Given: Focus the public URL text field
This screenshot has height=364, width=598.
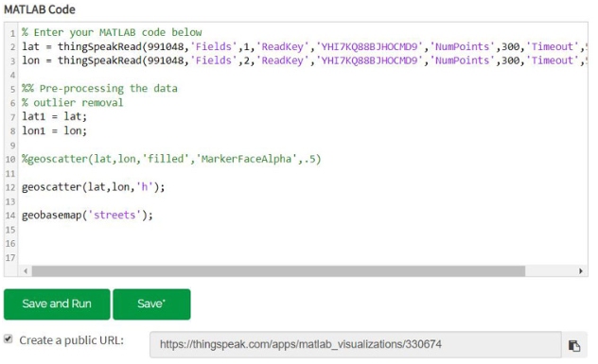Looking at the screenshot, I should tap(356, 344).
